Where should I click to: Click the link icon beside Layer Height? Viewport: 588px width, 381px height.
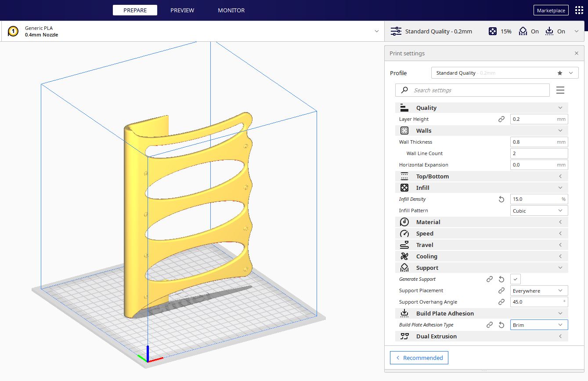point(501,119)
